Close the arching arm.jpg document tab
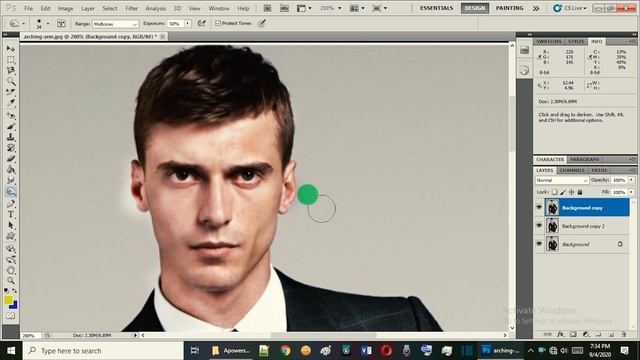This screenshot has height=360, width=640. (162, 36)
